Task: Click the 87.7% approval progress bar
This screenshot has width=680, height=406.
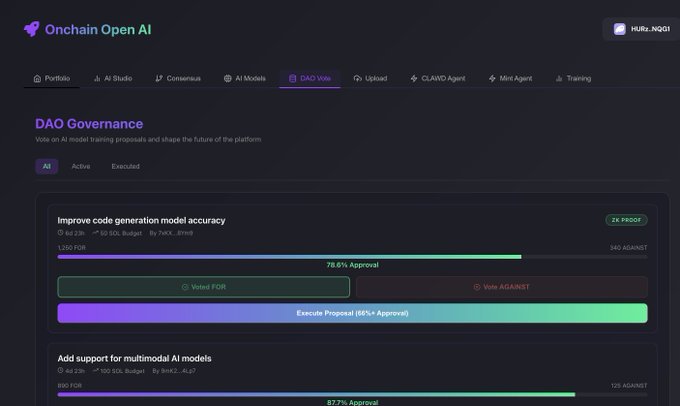Action: pyautogui.click(x=352, y=395)
